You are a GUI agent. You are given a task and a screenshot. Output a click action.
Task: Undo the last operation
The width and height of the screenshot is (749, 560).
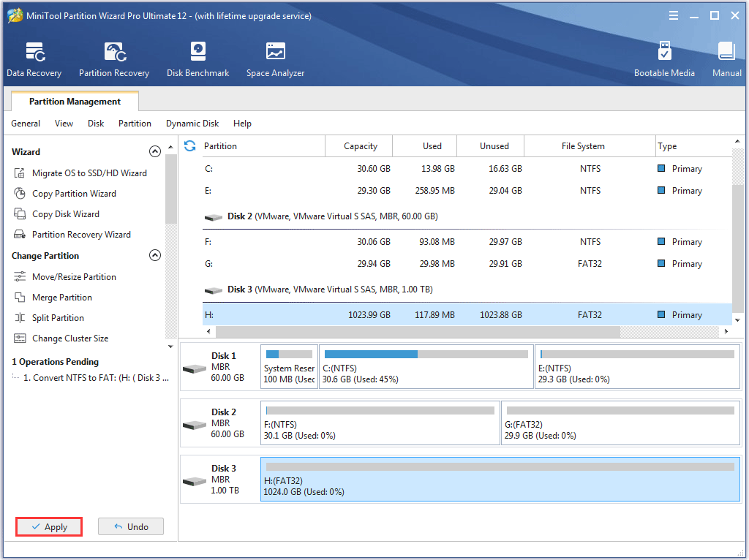coord(130,526)
